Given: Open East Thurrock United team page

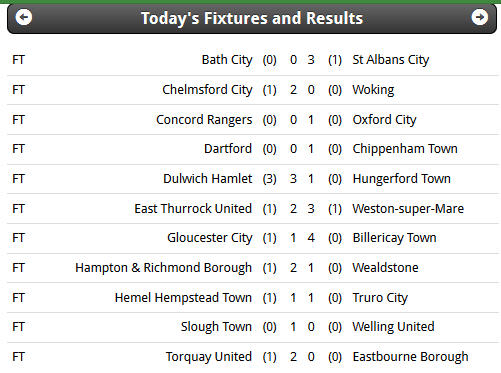Looking at the screenshot, I should click(x=193, y=209).
